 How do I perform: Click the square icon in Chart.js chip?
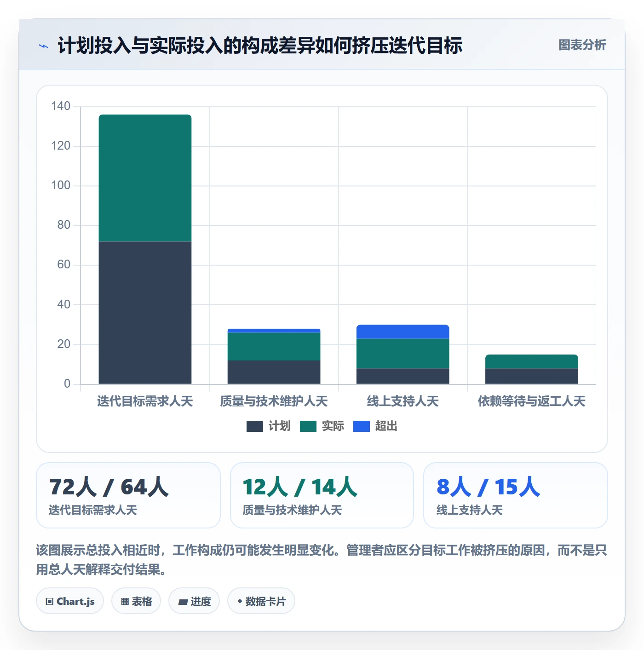50,602
